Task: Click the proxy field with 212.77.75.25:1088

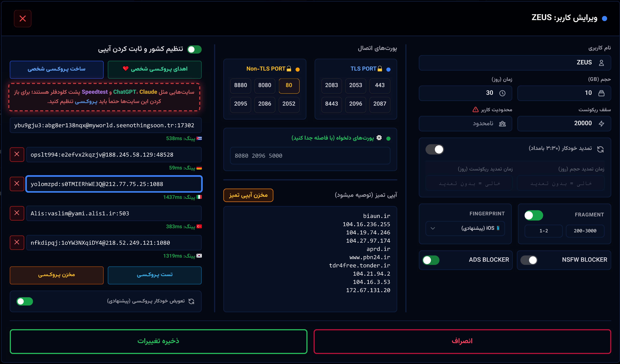Action: coord(114,184)
